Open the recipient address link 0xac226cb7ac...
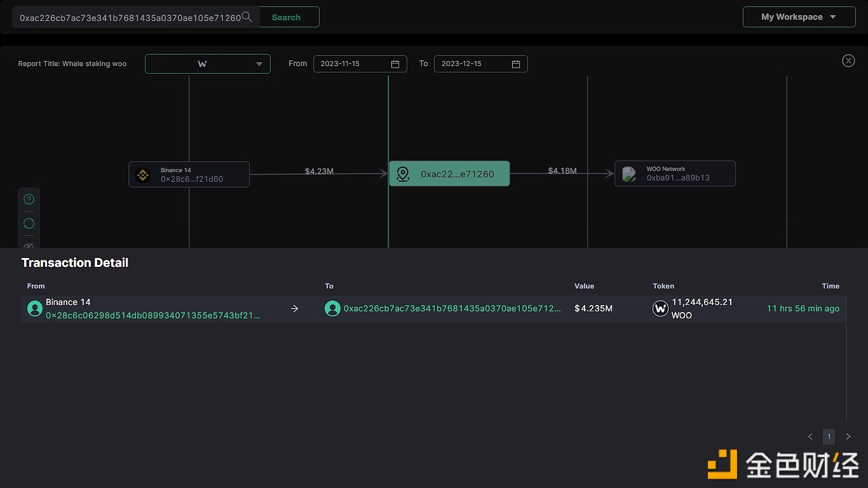 tap(452, 309)
